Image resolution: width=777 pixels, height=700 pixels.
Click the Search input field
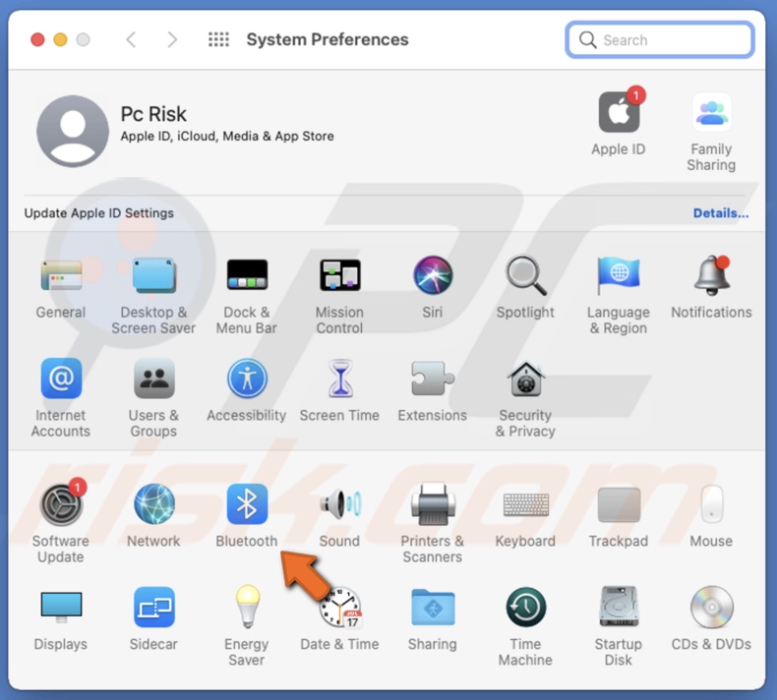coord(669,40)
